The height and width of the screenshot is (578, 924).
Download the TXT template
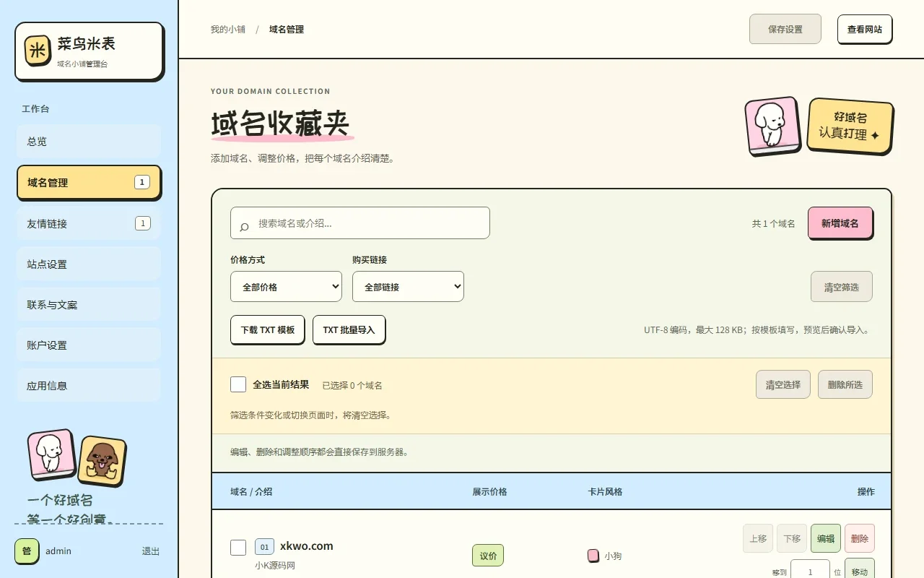point(268,329)
